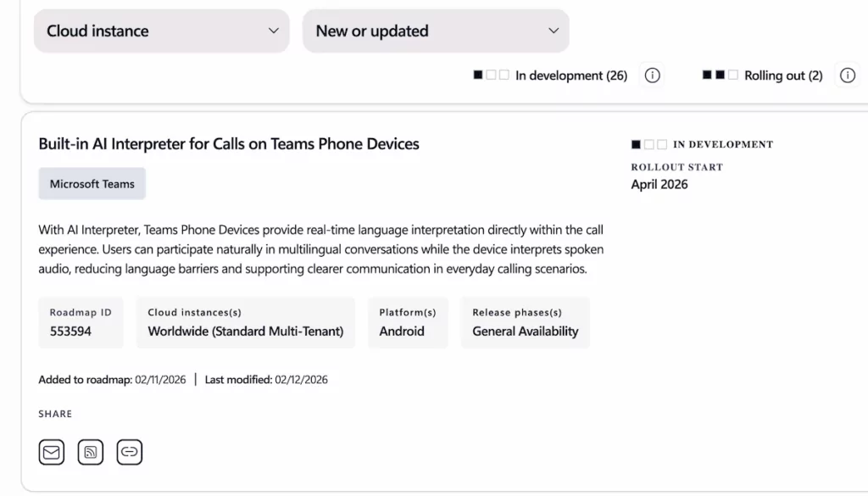Open the Rolling out info tooltip

point(846,75)
